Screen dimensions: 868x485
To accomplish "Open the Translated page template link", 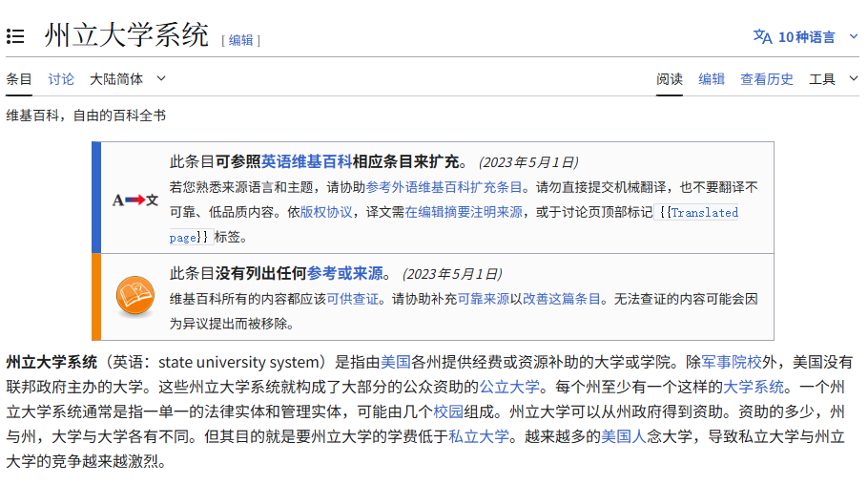I will tap(704, 213).
